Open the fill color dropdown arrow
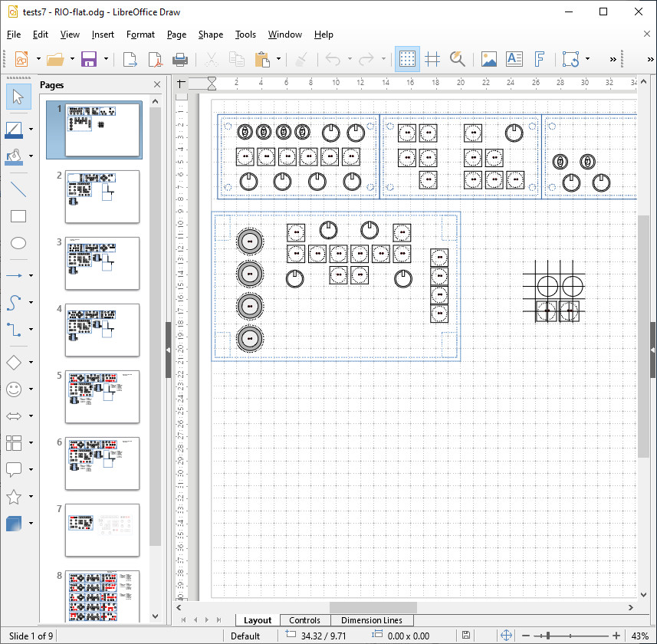657x644 pixels. tap(31, 156)
